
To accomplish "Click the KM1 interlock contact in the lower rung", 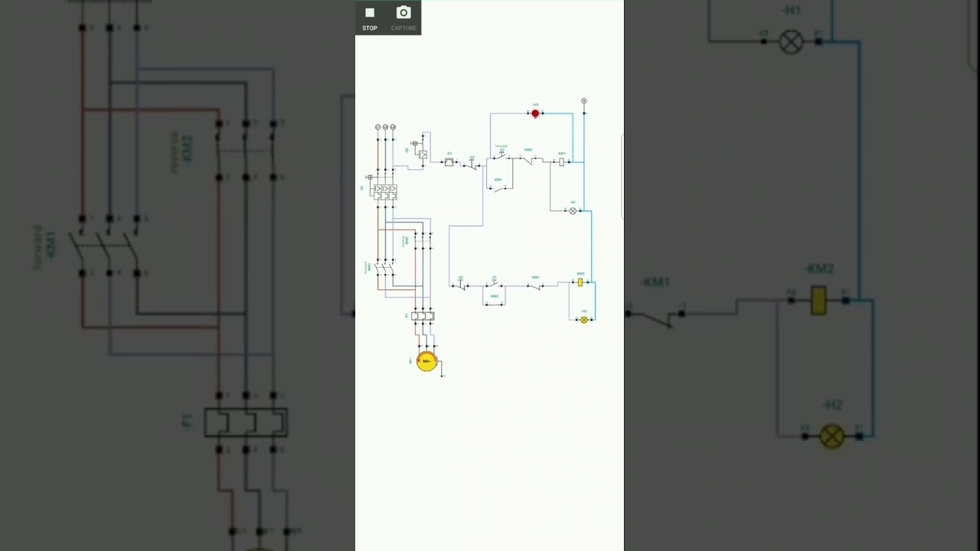I will click(x=535, y=285).
